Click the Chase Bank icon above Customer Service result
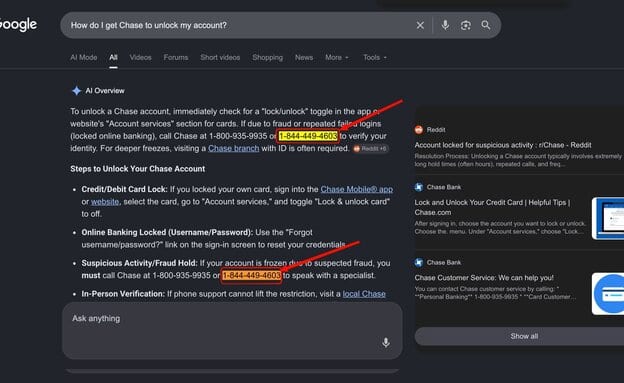Image resolution: width=624 pixels, height=383 pixels. pos(419,262)
